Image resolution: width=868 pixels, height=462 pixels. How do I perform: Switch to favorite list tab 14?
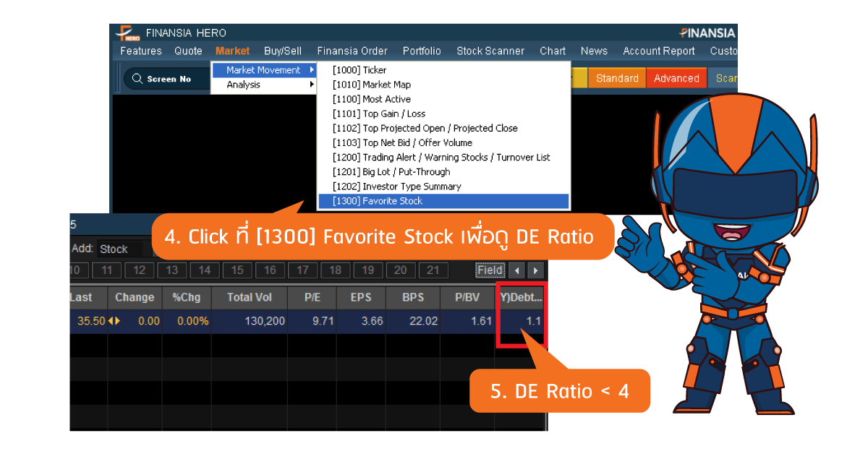[205, 270]
